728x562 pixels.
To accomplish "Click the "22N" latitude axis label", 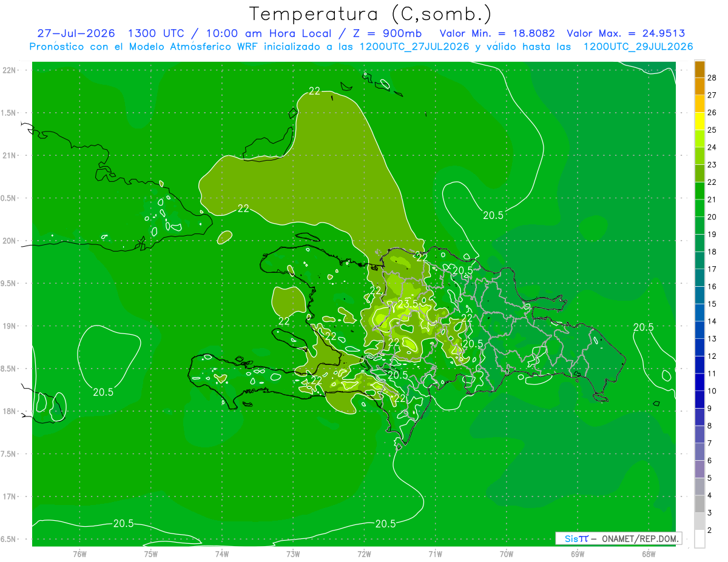I will click(10, 70).
